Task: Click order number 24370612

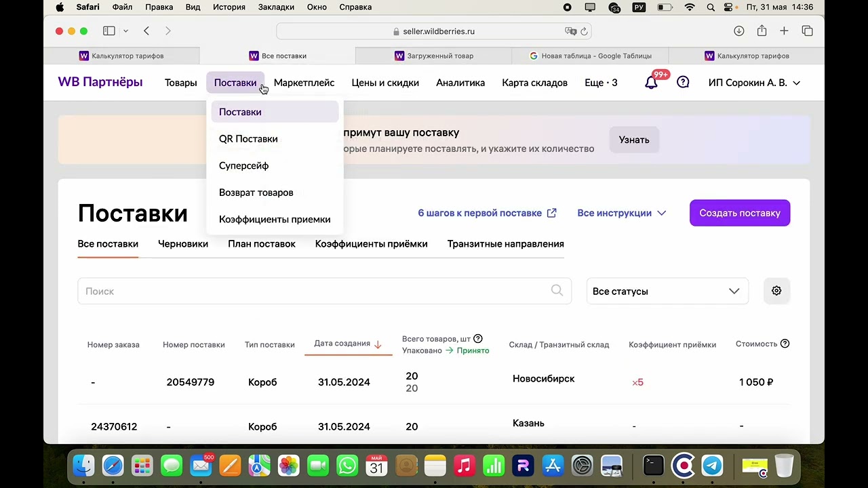Action: [x=114, y=426]
